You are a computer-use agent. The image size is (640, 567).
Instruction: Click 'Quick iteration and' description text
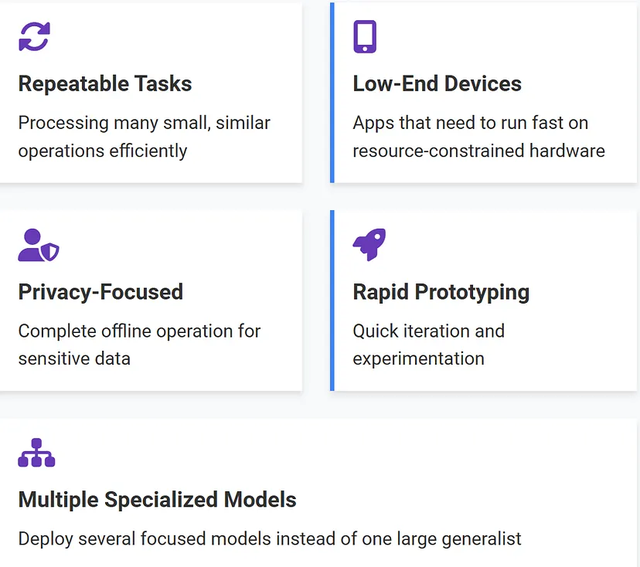click(x=429, y=331)
